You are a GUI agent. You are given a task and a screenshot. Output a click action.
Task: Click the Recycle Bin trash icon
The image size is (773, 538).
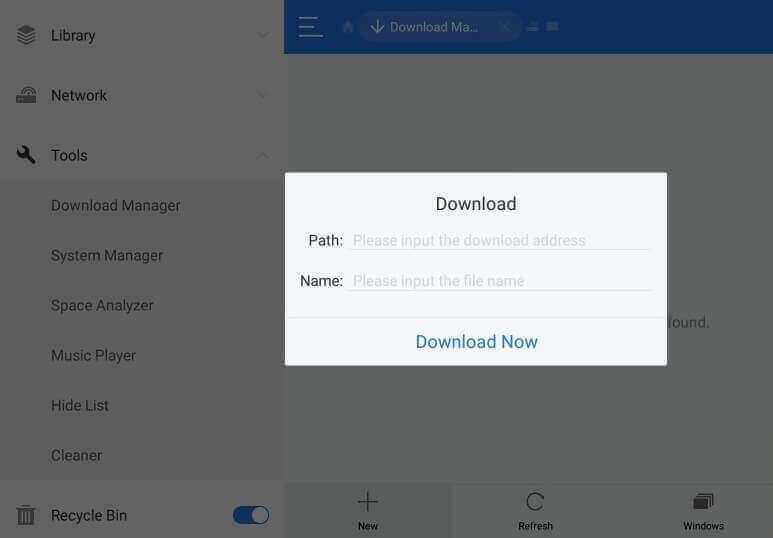(x=26, y=515)
